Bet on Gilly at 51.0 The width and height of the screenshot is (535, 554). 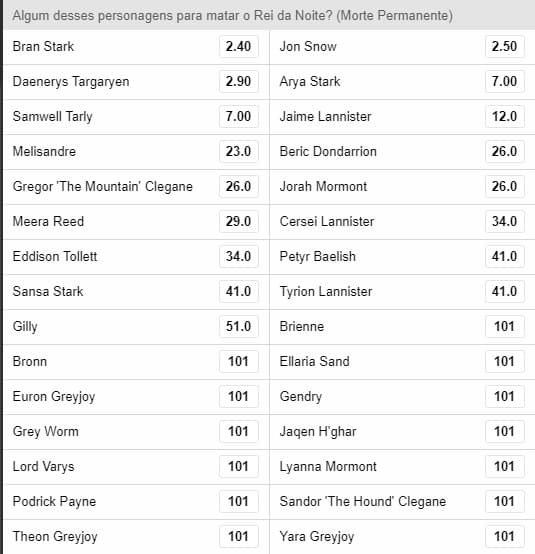[x=239, y=326]
